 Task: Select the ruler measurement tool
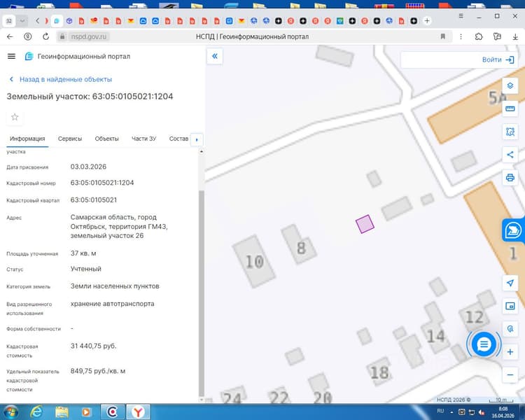(x=510, y=108)
